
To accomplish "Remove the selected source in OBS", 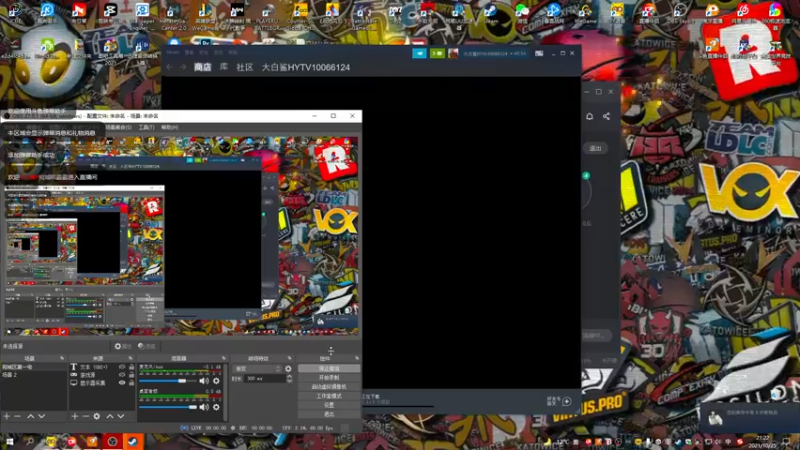I will (x=85, y=417).
